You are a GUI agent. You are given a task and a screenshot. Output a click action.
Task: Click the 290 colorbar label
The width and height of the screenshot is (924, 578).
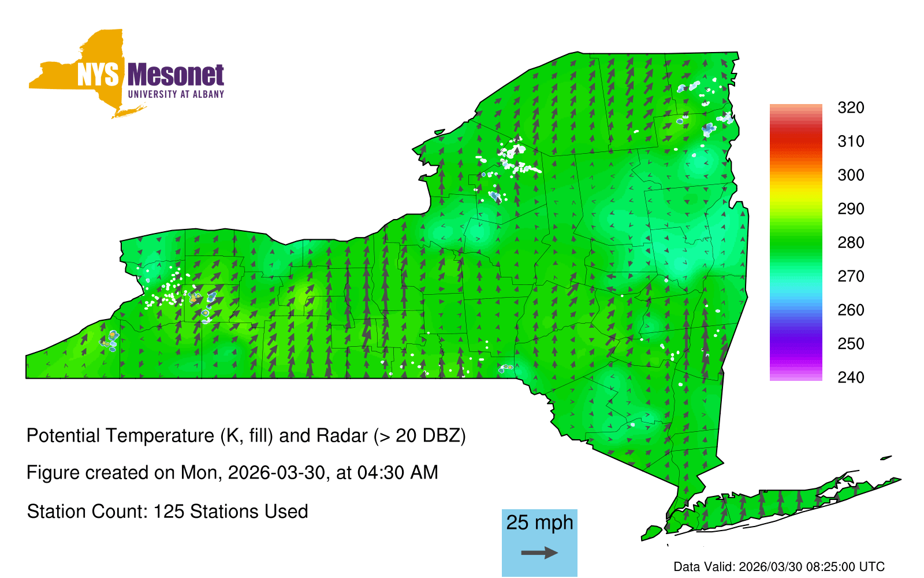tap(851, 209)
